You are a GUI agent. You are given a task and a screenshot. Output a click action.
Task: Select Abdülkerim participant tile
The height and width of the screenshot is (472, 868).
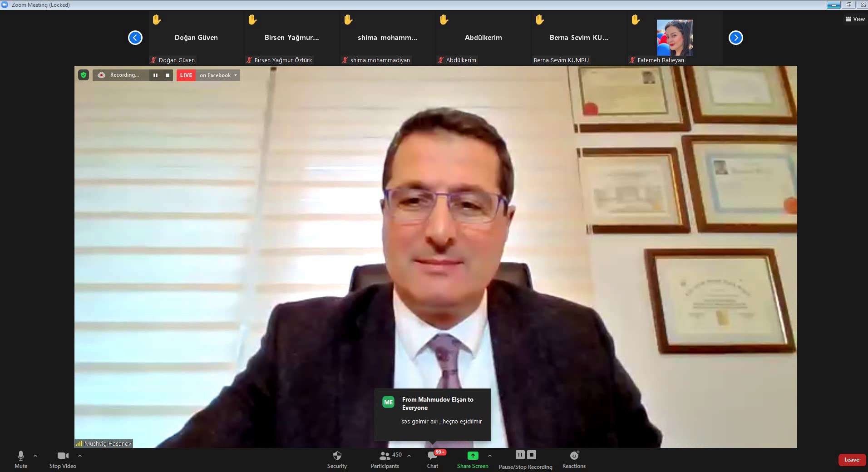click(x=483, y=38)
